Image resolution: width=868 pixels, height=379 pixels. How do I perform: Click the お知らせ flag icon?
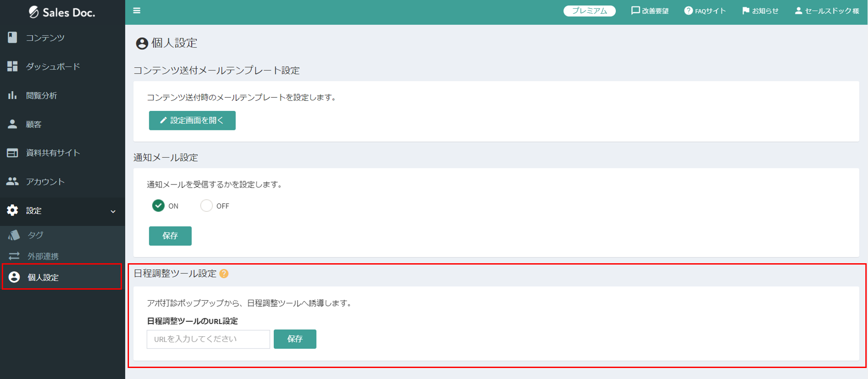click(746, 11)
